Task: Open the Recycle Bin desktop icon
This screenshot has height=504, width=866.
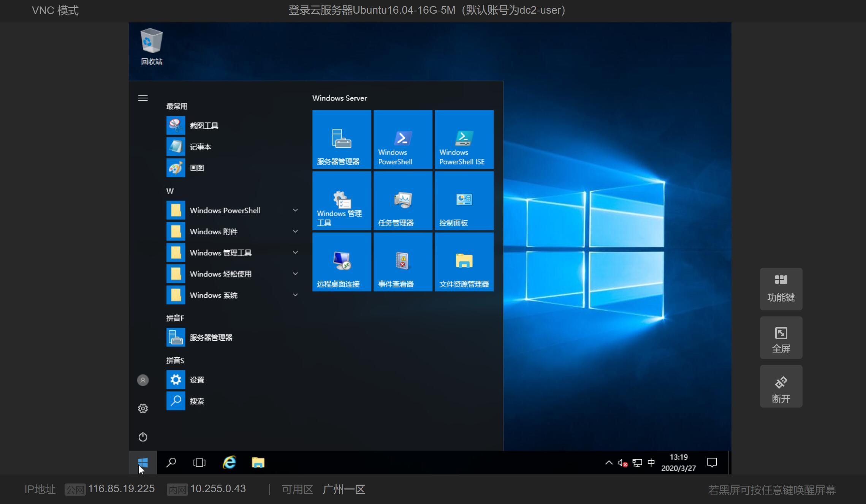Action: point(152,47)
